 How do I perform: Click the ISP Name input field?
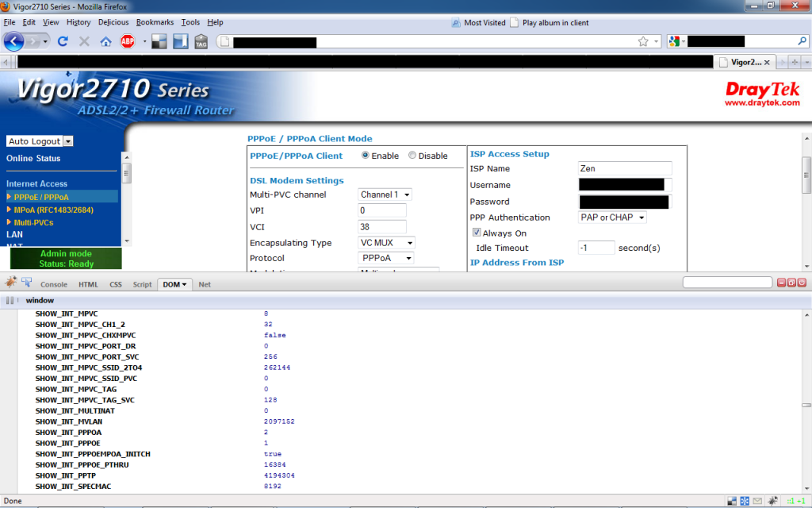pos(624,169)
